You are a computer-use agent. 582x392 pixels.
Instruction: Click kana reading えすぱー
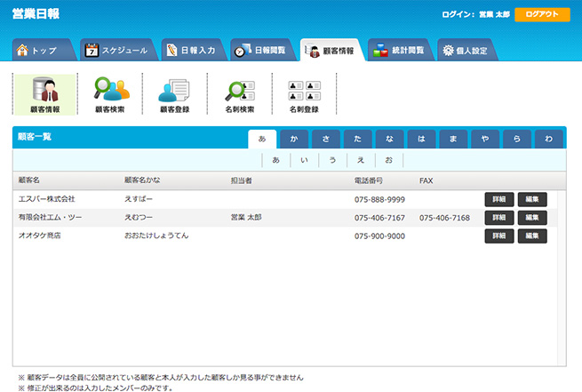click(139, 199)
